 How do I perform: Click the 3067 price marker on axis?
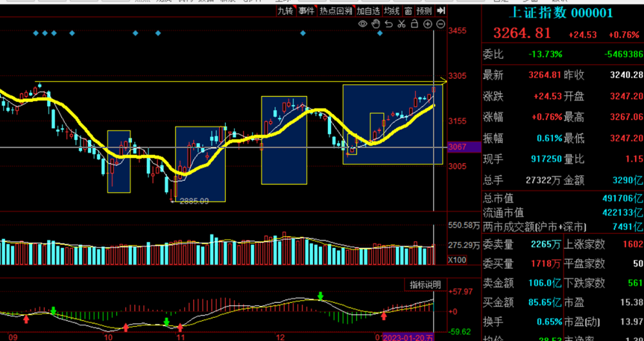456,147
